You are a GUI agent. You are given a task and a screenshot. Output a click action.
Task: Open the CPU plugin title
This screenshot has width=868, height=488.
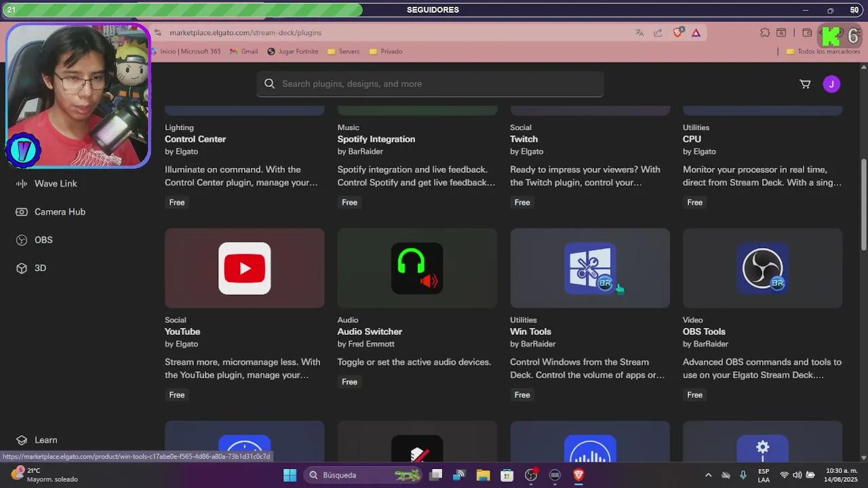(x=692, y=139)
